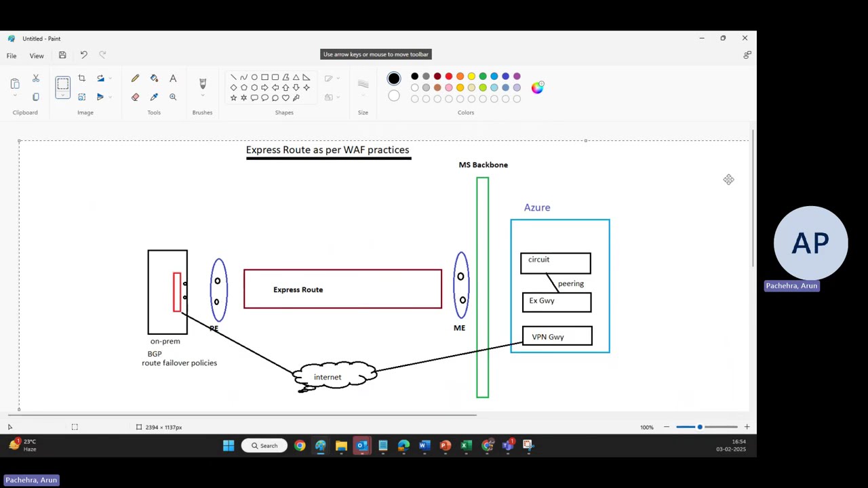The height and width of the screenshot is (488, 868).
Task: Select the Color picker eyedropper tool
Action: (154, 97)
